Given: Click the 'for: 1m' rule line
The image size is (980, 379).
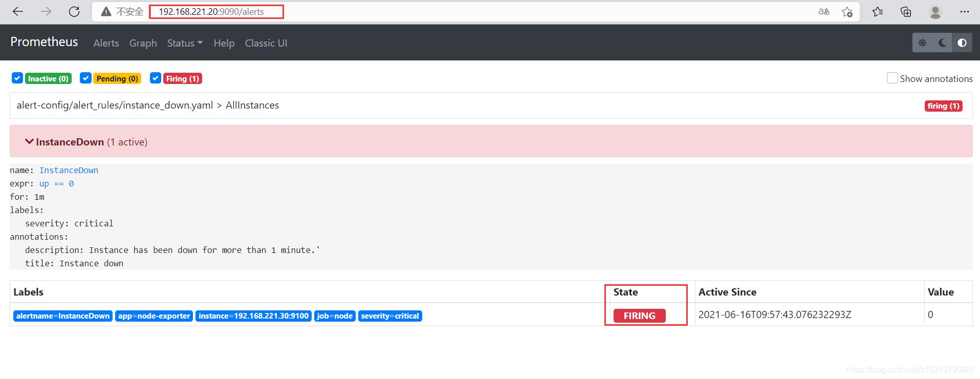Looking at the screenshot, I should [x=27, y=197].
